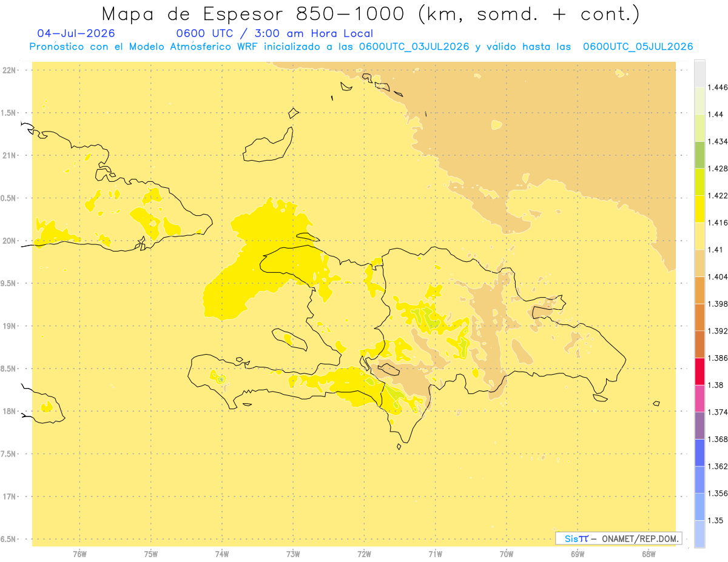Image resolution: width=728 pixels, height=562 pixels.
Task: Click the '8.5N' latitude label
Action: (8, 369)
